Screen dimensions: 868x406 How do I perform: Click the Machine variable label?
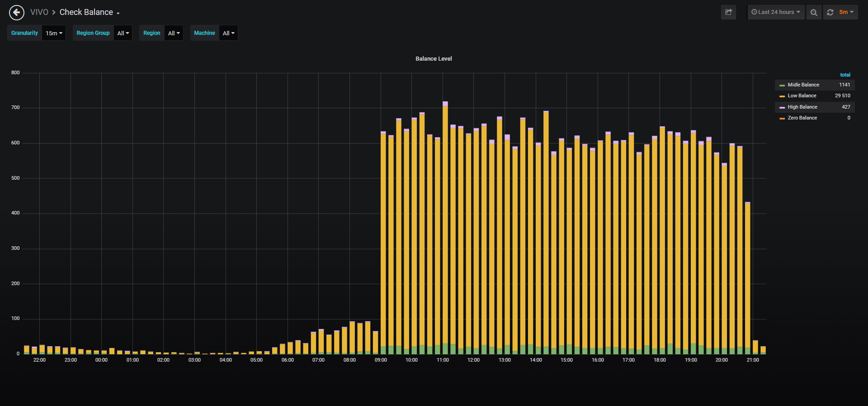(204, 33)
